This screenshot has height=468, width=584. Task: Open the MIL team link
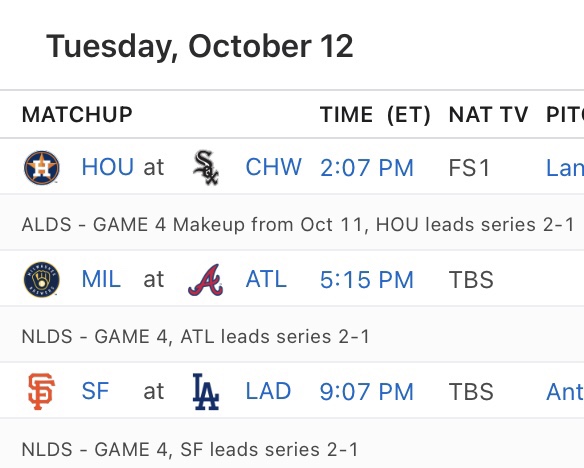pyautogui.click(x=101, y=279)
